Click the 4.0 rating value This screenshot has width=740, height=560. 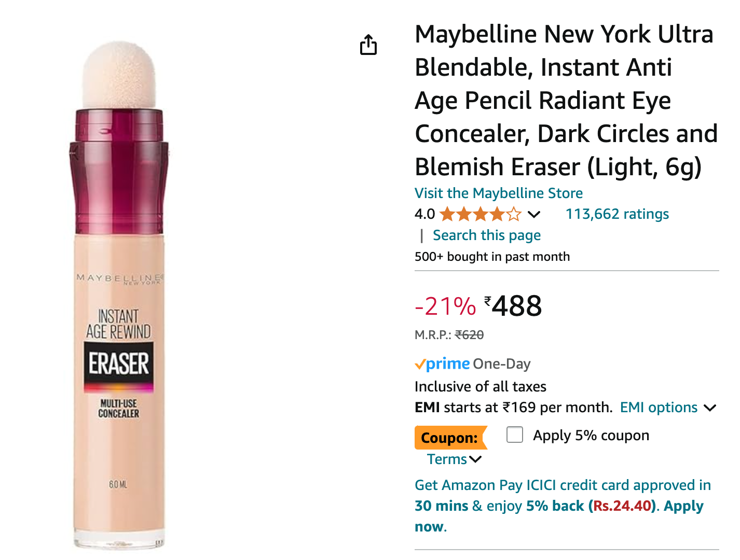click(x=424, y=214)
